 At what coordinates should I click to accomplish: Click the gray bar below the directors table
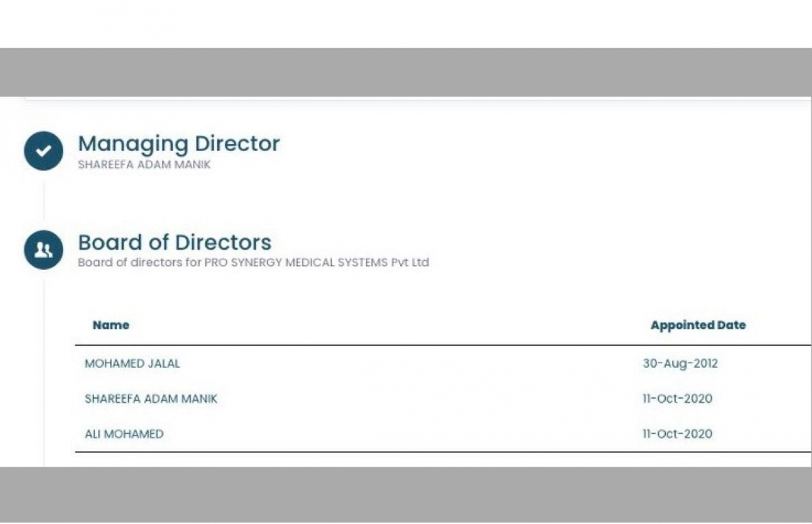(406, 494)
